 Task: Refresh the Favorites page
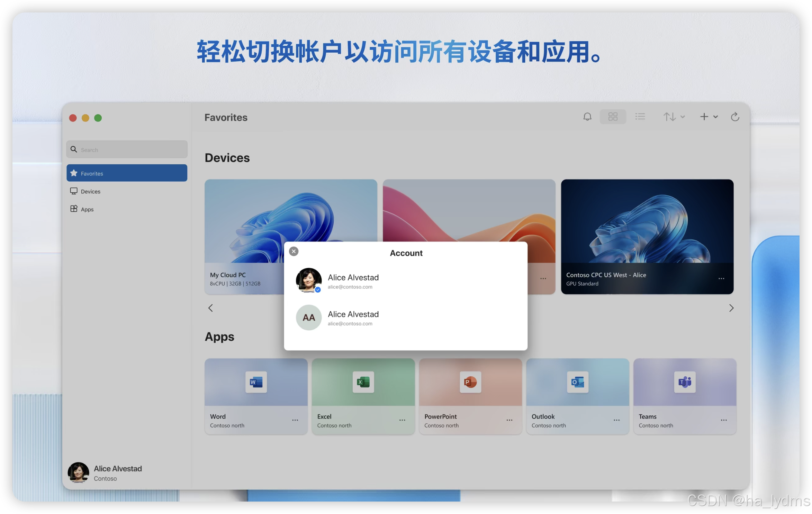click(735, 117)
